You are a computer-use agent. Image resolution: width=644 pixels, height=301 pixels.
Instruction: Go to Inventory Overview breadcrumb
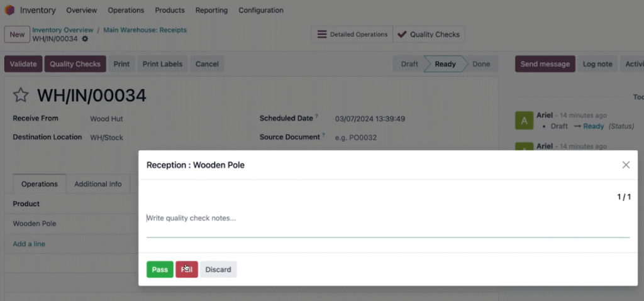(63, 30)
